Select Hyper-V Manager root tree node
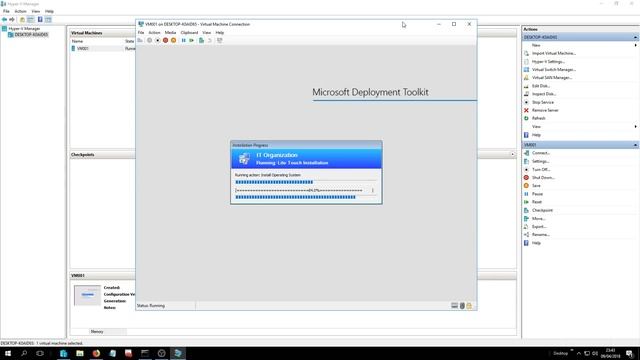 24,29
